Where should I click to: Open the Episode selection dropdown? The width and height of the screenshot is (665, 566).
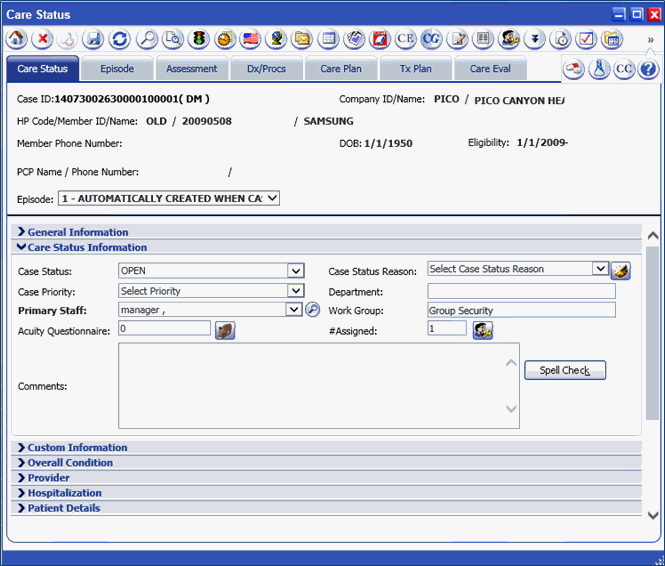tap(271, 198)
